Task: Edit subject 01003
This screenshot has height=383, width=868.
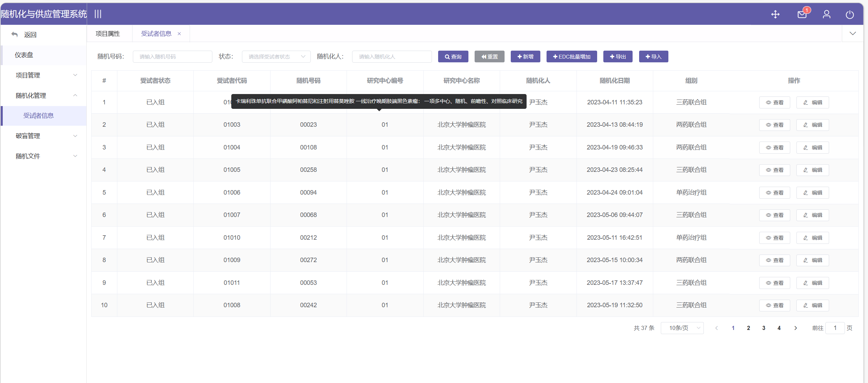Action: pos(813,125)
